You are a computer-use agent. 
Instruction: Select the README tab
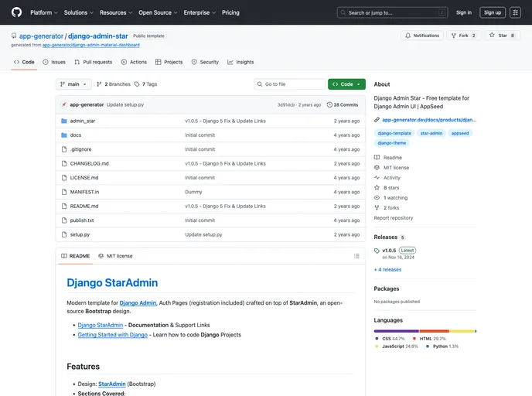pyautogui.click(x=75, y=256)
